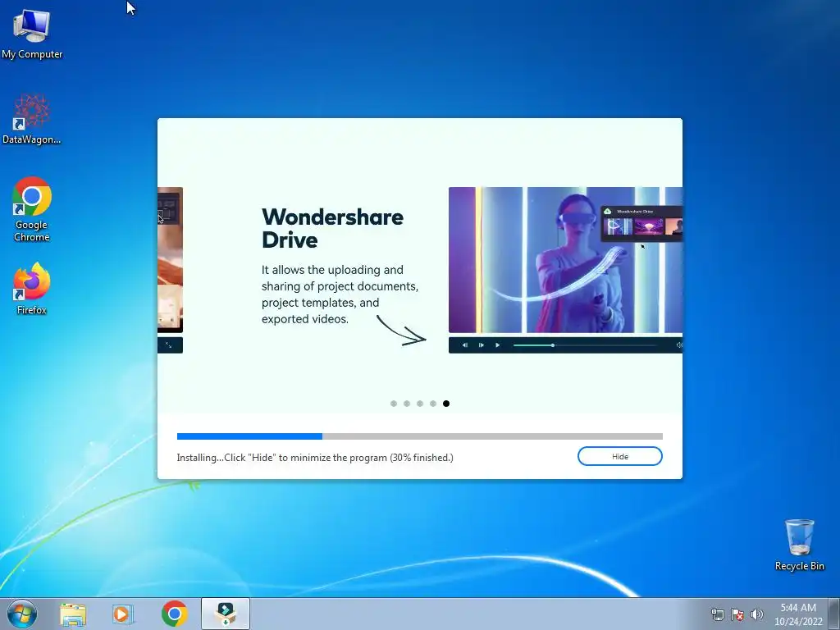The width and height of the screenshot is (840, 630).
Task: Click the Action Center flag icon
Action: click(737, 614)
